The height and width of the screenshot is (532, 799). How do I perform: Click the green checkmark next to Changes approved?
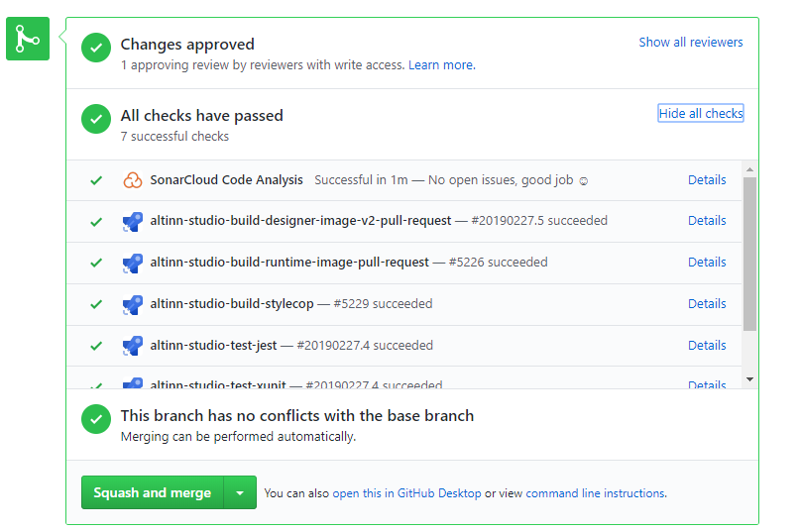96,48
